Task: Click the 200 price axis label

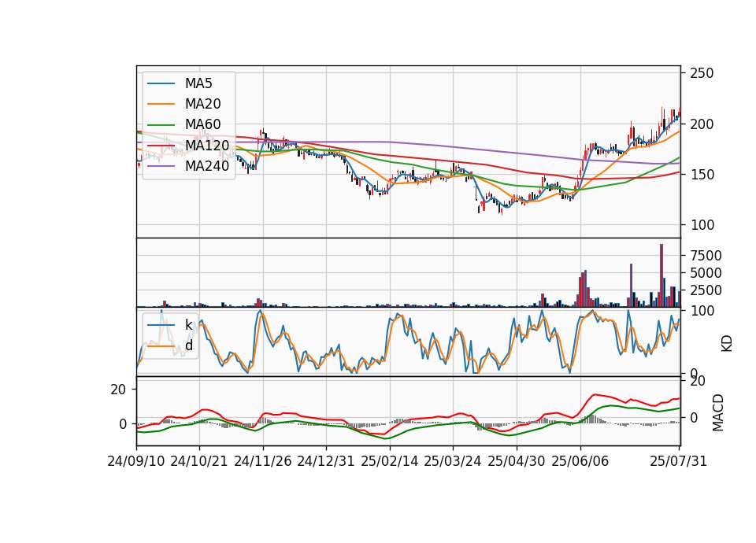Action: click(x=702, y=124)
